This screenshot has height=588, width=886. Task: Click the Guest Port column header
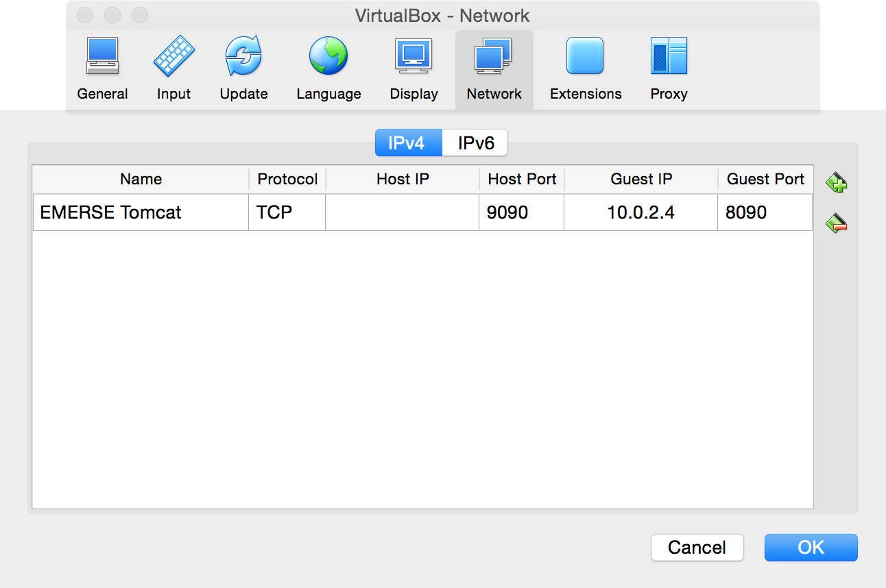[x=765, y=180]
